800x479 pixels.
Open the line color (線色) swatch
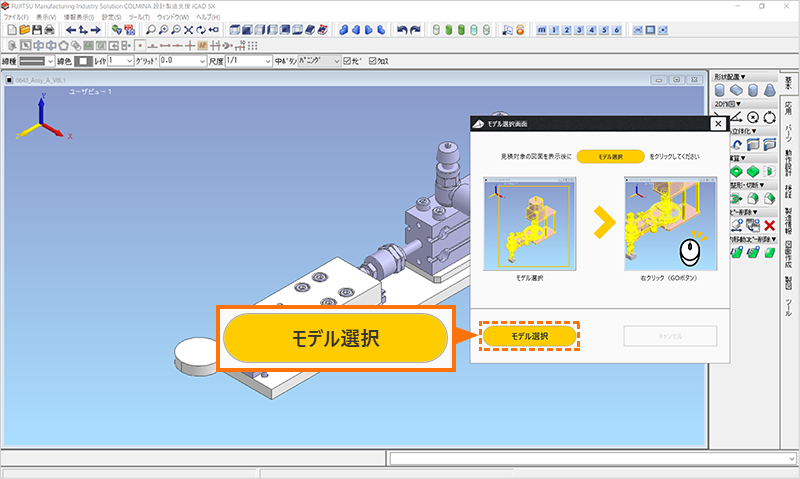pos(83,61)
